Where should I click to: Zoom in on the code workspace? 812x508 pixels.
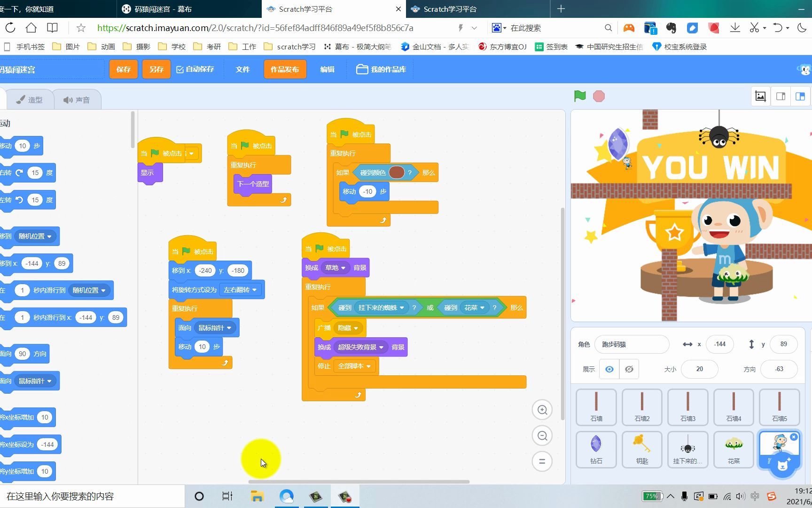pos(542,410)
